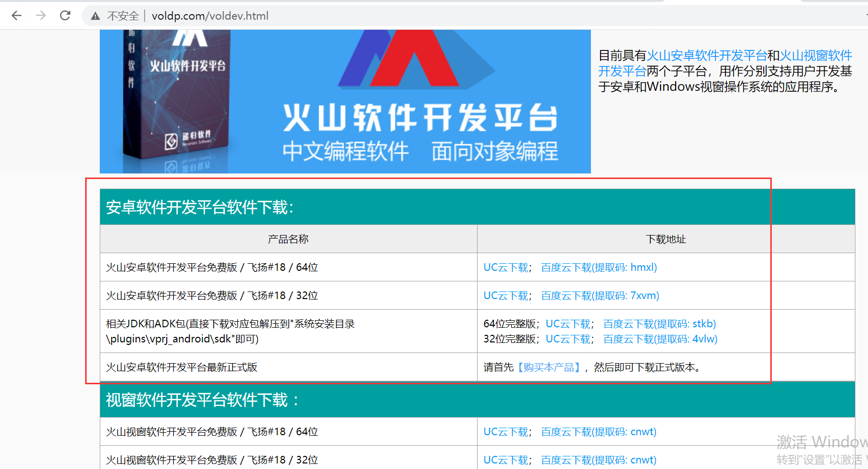Click the 下载地址 column header
Viewport: 868px width, 469px height.
pos(666,239)
